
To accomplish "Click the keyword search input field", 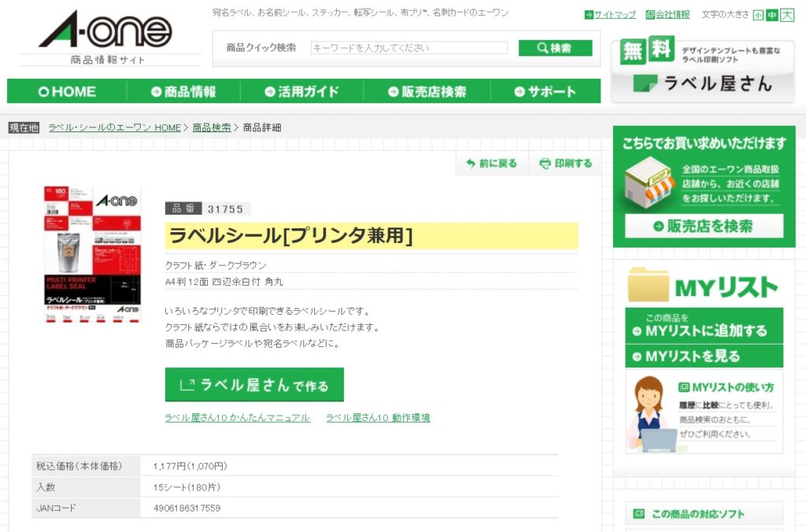I will point(409,48).
